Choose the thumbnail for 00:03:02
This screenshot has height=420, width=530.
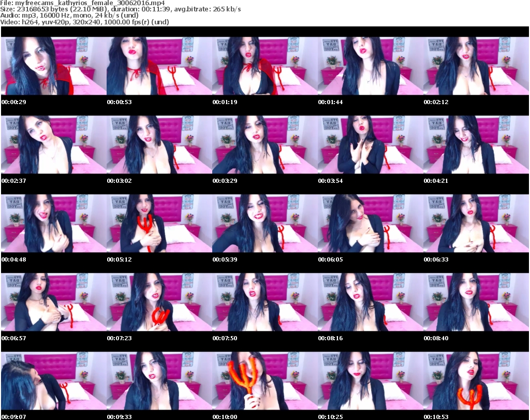pos(159,144)
